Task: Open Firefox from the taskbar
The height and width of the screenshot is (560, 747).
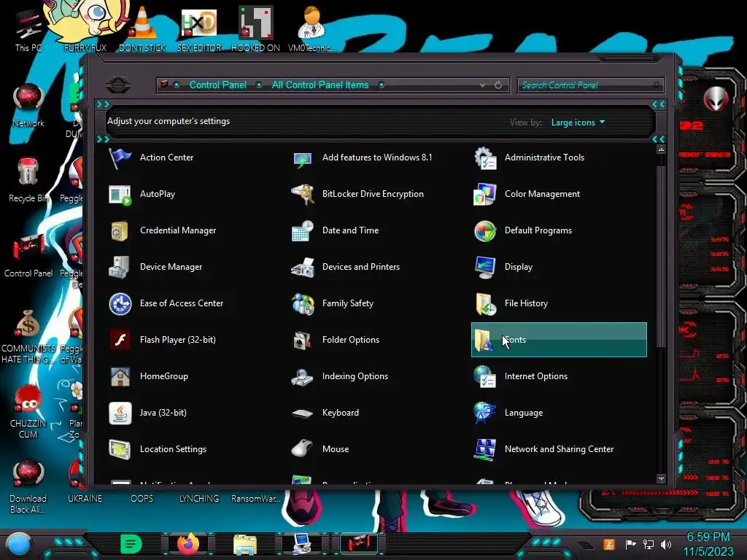Action: pos(188,544)
